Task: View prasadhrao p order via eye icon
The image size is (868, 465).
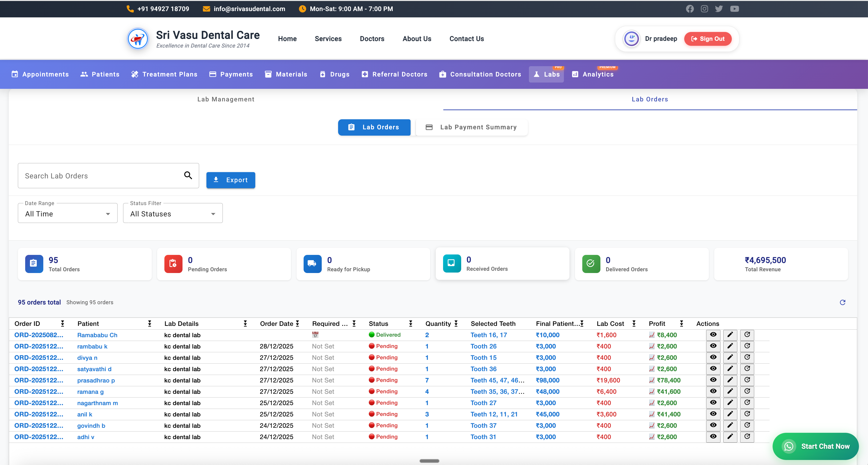Action: 713,380
